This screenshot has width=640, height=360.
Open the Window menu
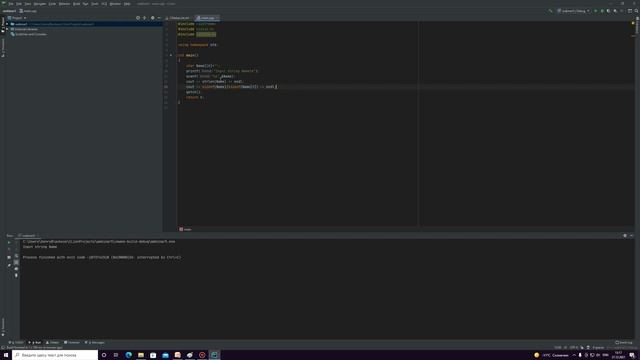coord(115,4)
